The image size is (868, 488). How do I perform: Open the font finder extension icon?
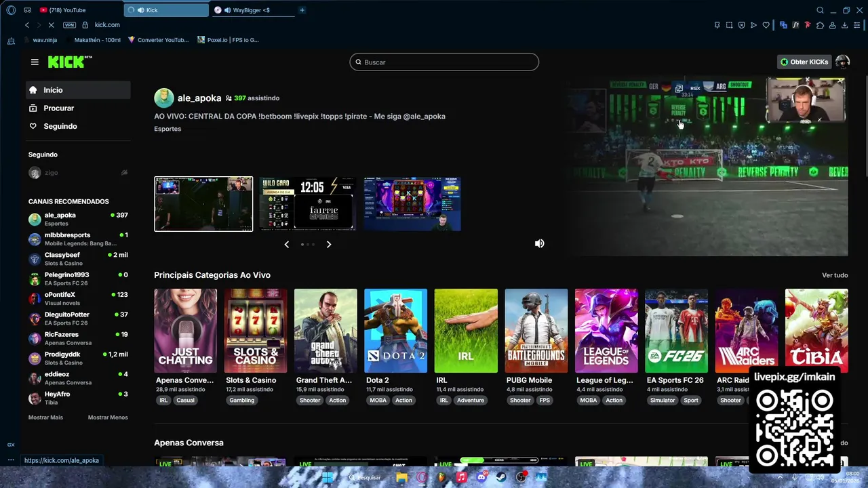(x=795, y=25)
